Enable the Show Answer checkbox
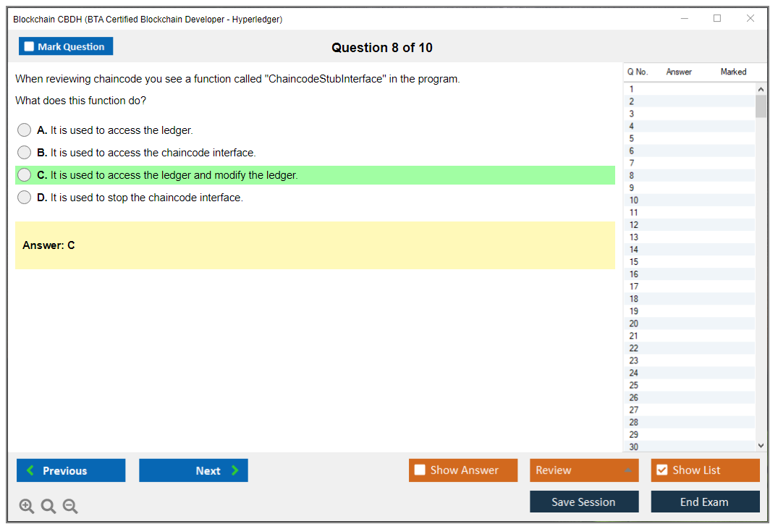 (420, 470)
